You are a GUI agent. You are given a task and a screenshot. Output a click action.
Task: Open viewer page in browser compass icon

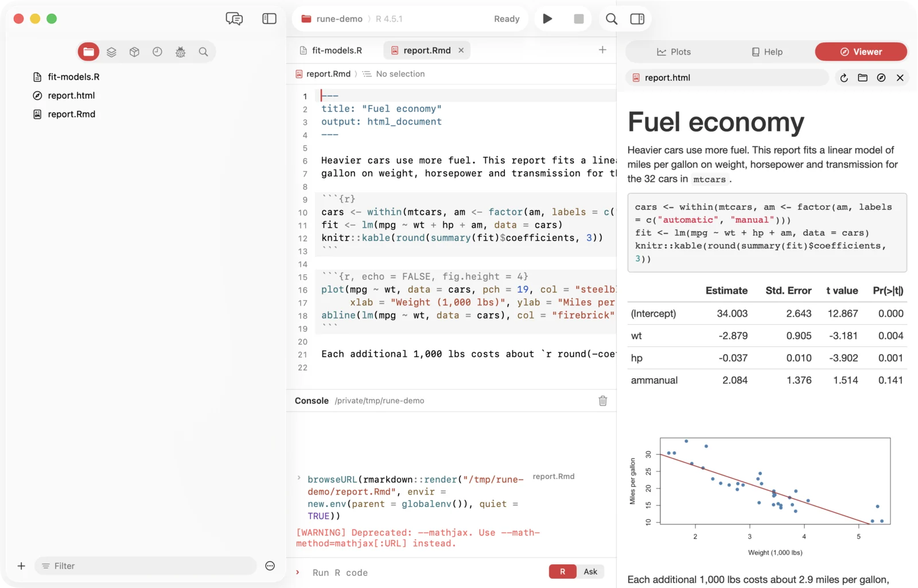881,78
